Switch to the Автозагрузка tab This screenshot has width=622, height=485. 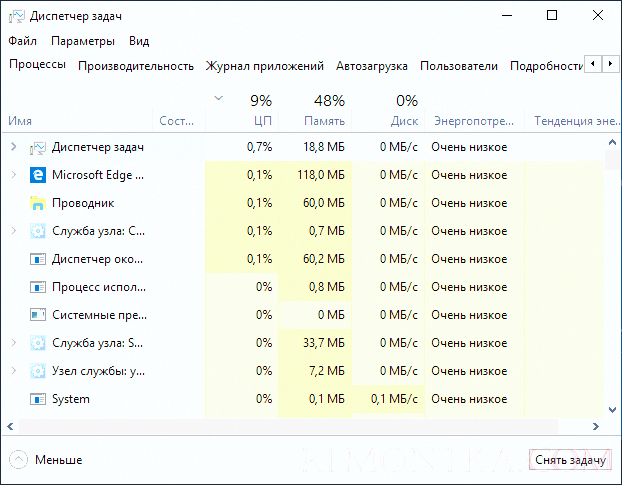tap(372, 66)
